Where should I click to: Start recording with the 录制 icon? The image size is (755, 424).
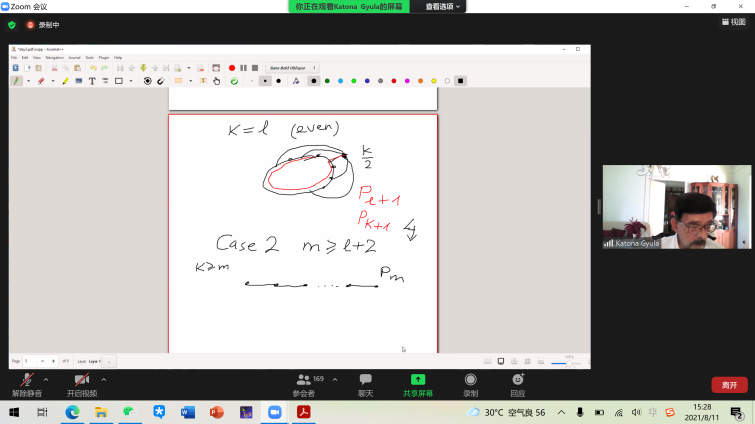[x=470, y=380]
